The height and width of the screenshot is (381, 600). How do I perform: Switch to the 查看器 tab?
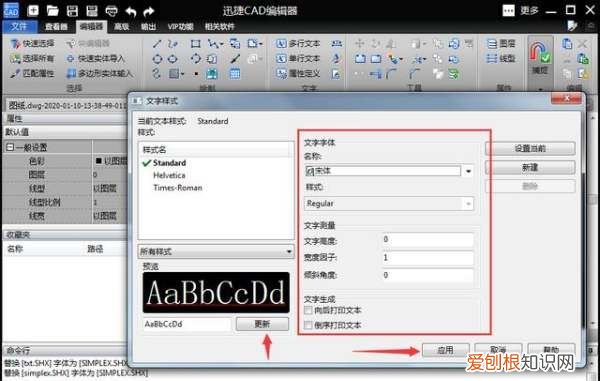pos(56,26)
